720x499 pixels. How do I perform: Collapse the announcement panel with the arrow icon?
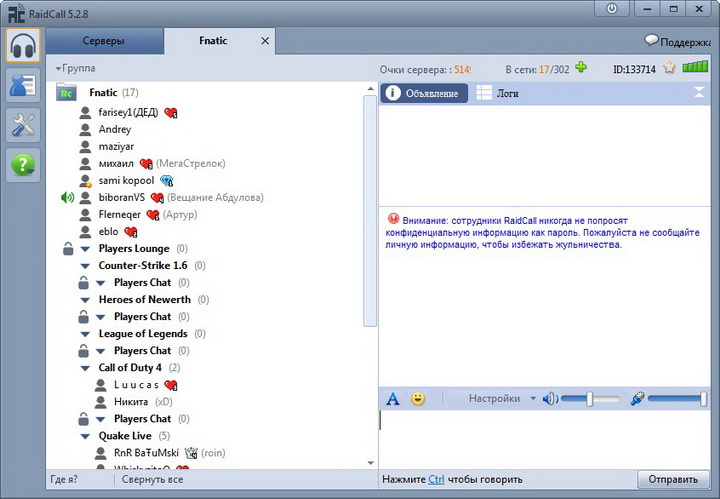click(x=699, y=92)
